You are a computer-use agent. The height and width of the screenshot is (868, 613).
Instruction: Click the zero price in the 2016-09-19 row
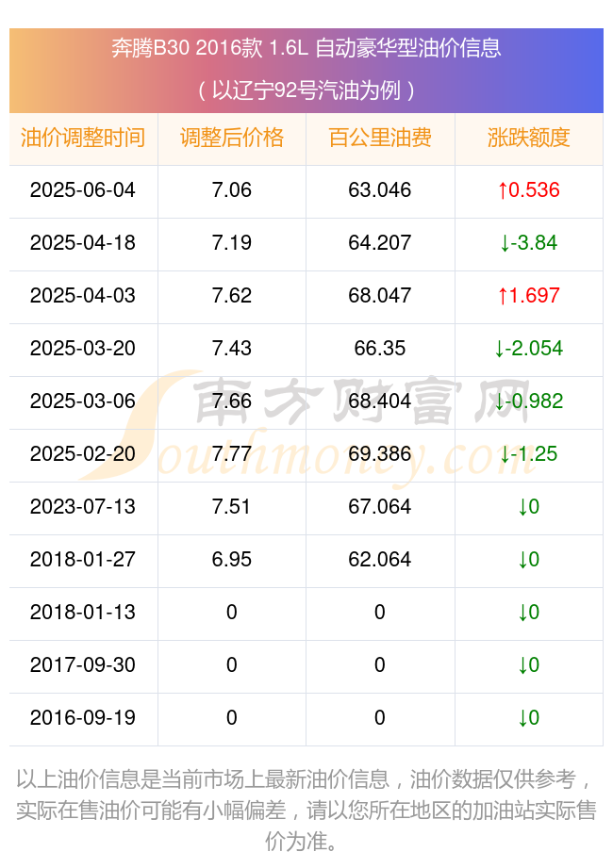click(x=231, y=718)
